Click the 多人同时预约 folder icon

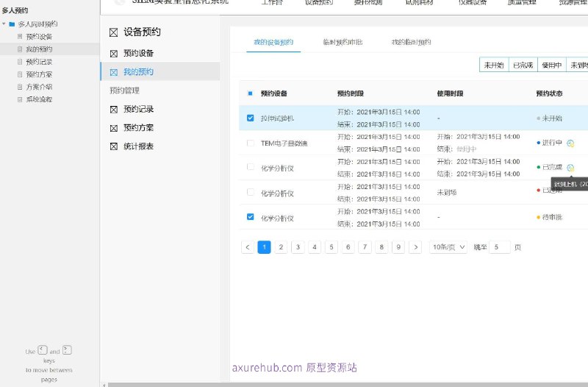12,24
